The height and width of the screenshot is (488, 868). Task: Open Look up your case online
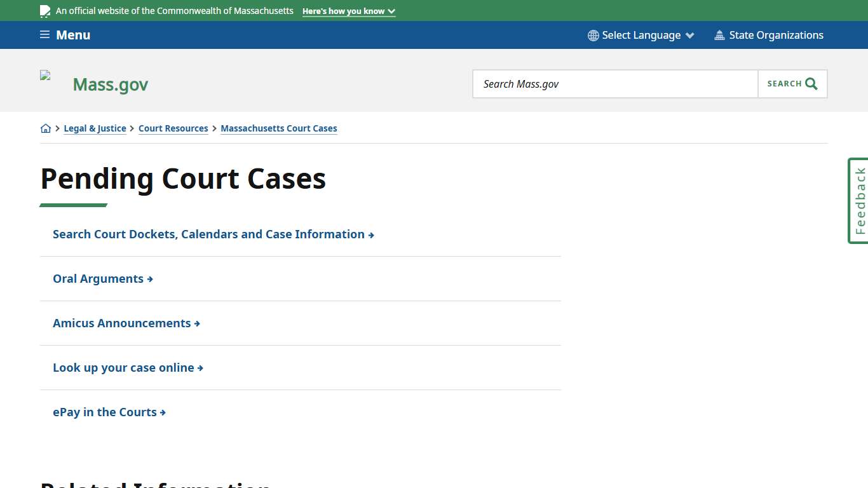point(123,367)
